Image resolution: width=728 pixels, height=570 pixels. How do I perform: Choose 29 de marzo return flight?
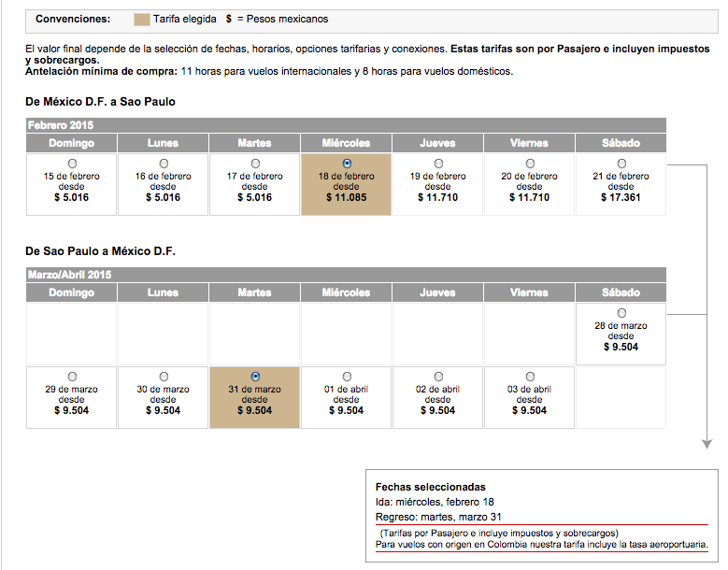pyautogui.click(x=72, y=377)
